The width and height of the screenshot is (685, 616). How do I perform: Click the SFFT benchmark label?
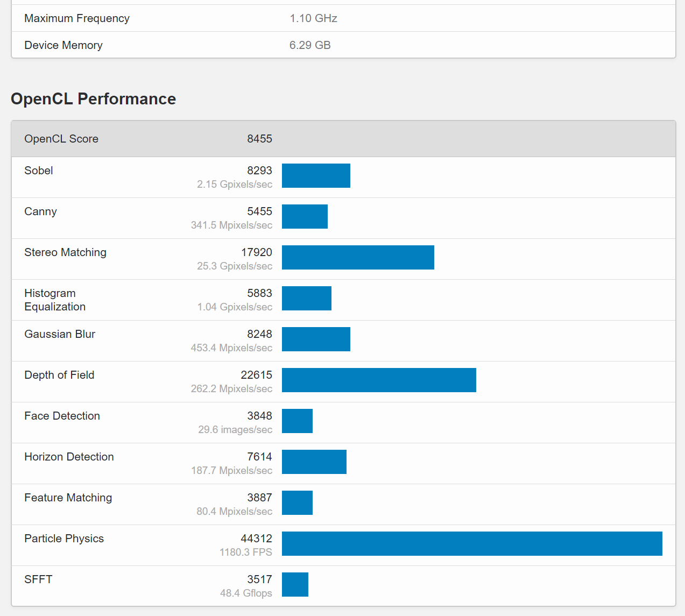pyautogui.click(x=38, y=579)
